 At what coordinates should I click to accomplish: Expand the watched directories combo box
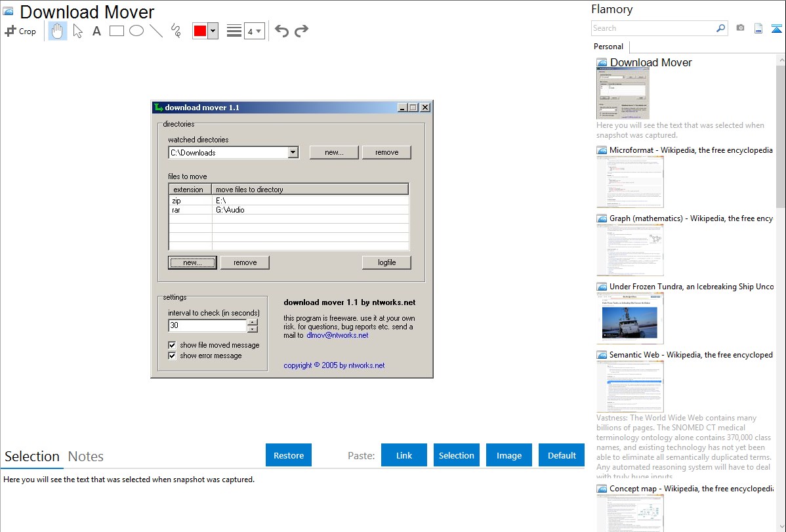(293, 152)
